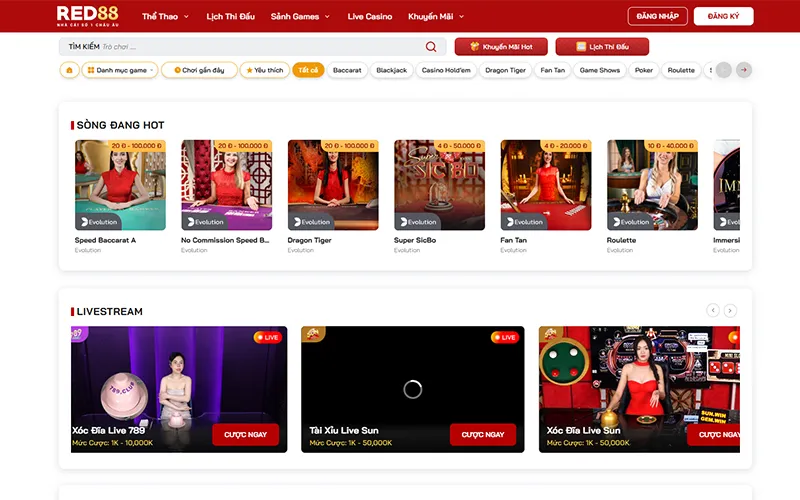This screenshot has width=800, height=500.
Task: Click the LIVESTREAM heading
Action: pyautogui.click(x=110, y=311)
